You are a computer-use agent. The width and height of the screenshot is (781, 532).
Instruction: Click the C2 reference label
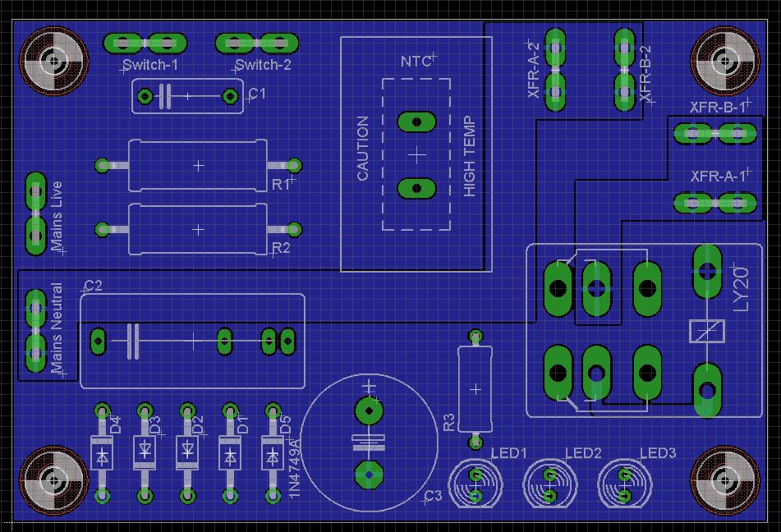(93, 286)
